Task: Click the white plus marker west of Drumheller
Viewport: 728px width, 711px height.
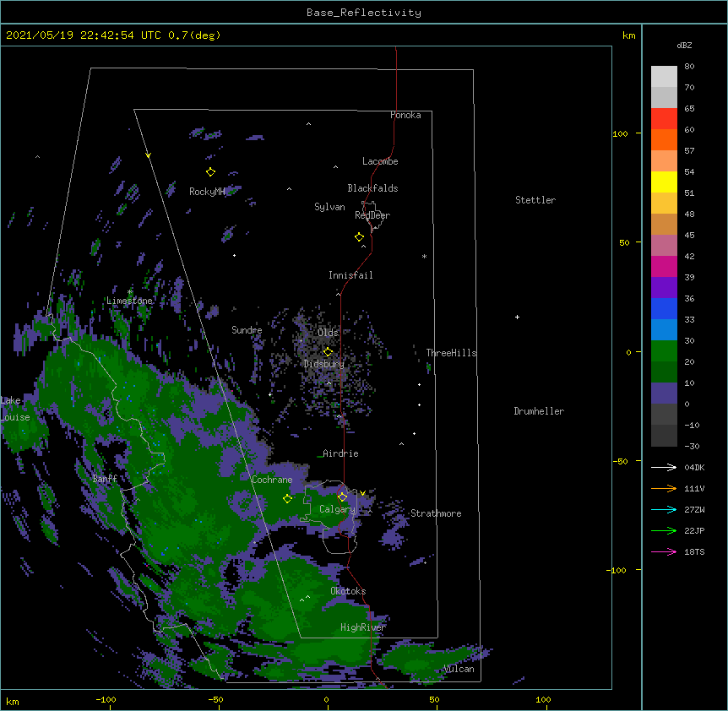Action: 517,317
